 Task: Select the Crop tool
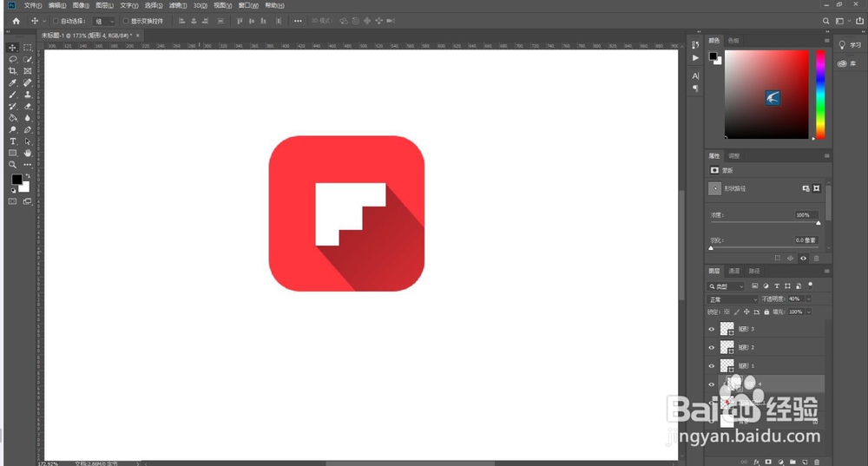(12, 71)
